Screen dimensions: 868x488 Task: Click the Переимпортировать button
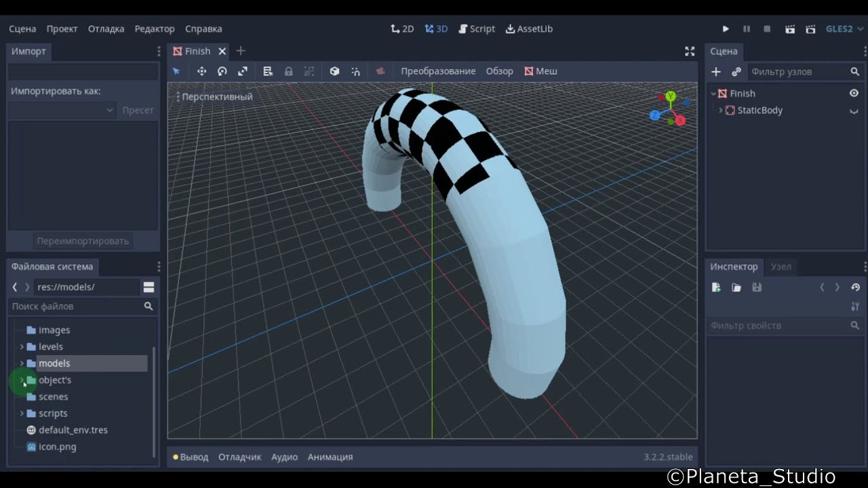tap(83, 241)
